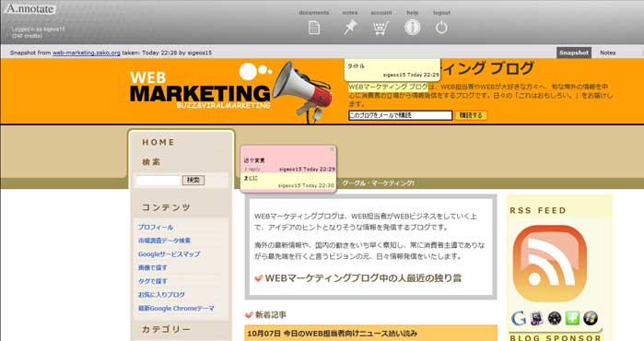Viewport: 644px width, 341px height.
Task: Select the yellow reply note 'まじに'
Action: click(288, 182)
